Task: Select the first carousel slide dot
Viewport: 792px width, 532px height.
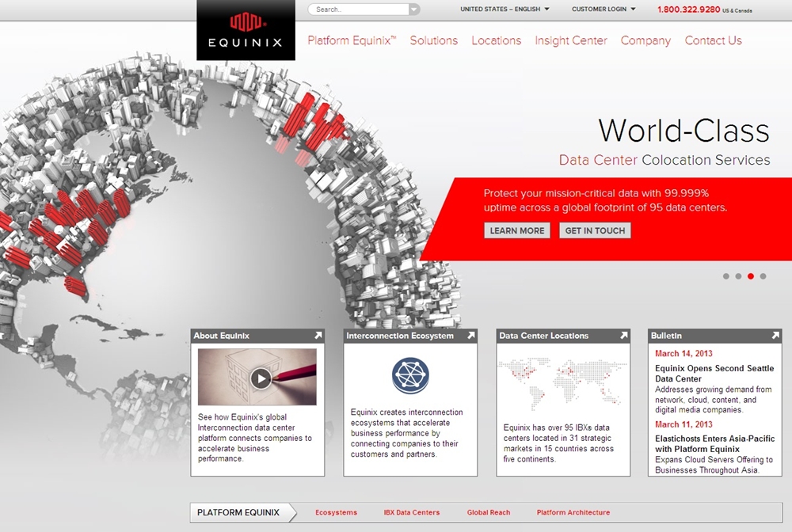Action: [x=726, y=276]
